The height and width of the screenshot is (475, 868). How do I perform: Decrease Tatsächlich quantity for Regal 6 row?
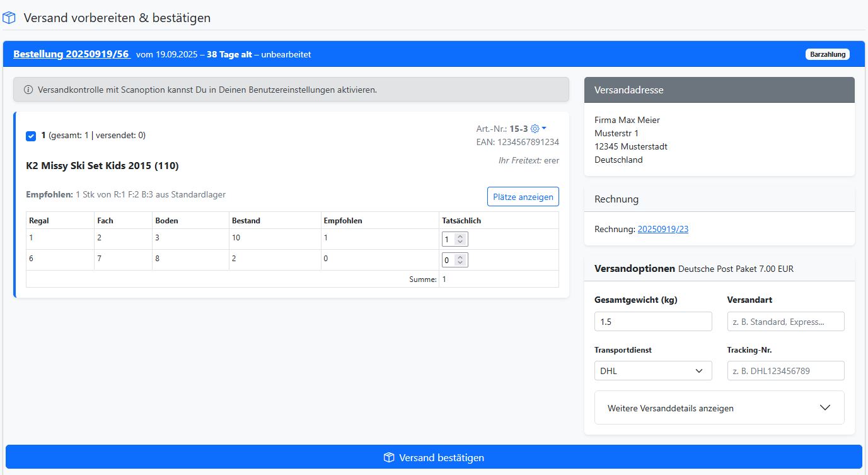(460, 263)
